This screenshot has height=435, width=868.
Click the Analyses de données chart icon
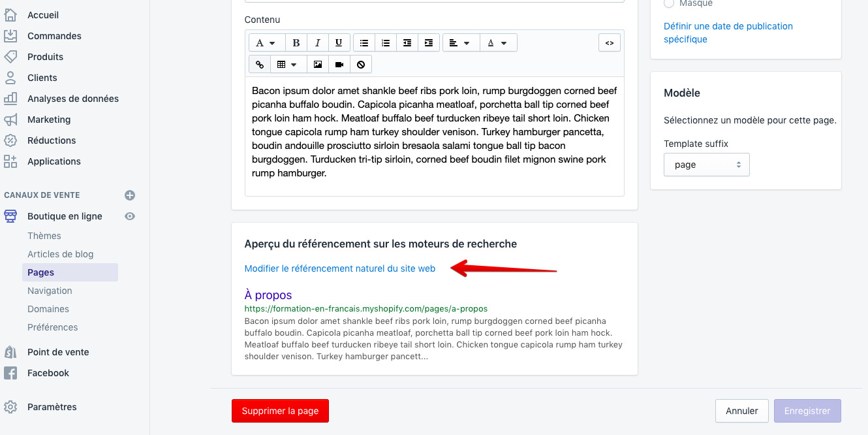[x=10, y=99]
